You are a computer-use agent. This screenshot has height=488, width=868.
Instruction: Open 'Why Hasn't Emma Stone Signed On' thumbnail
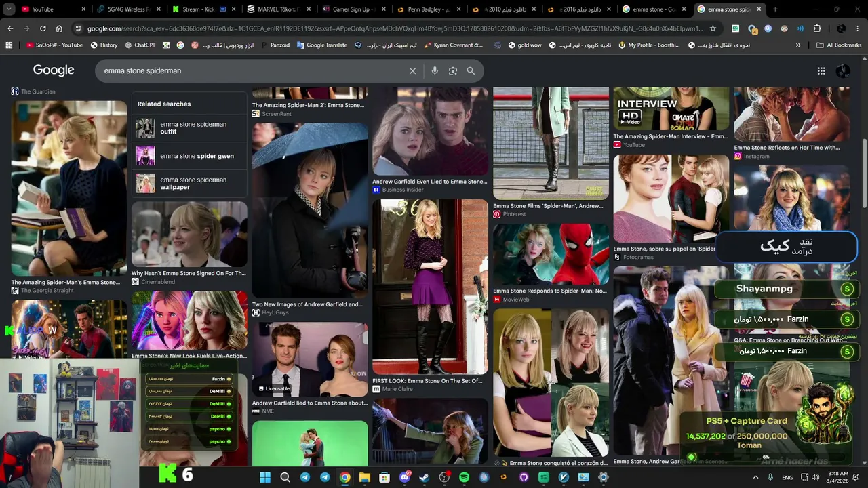189,235
